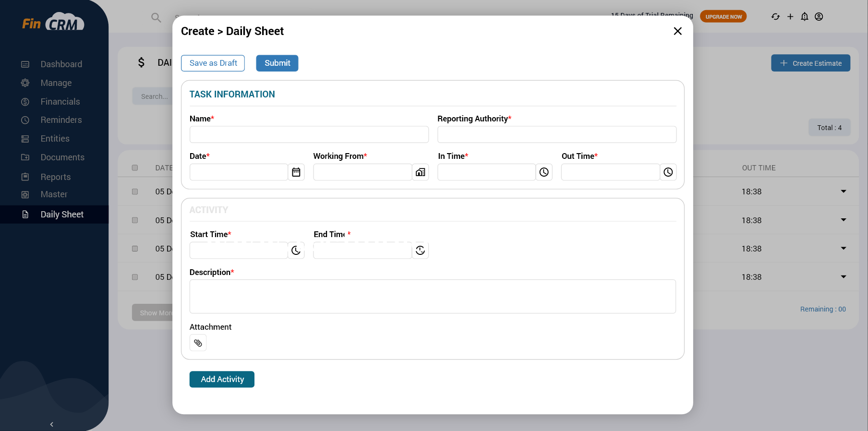Screen dimensions: 868x431
Task: Click the Working From building icon
Action: tap(421, 172)
